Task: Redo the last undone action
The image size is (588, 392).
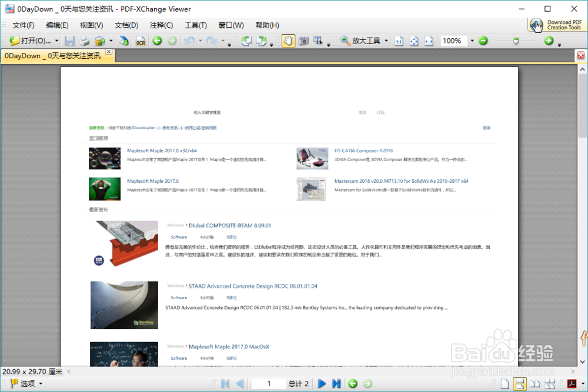Action: coord(212,41)
